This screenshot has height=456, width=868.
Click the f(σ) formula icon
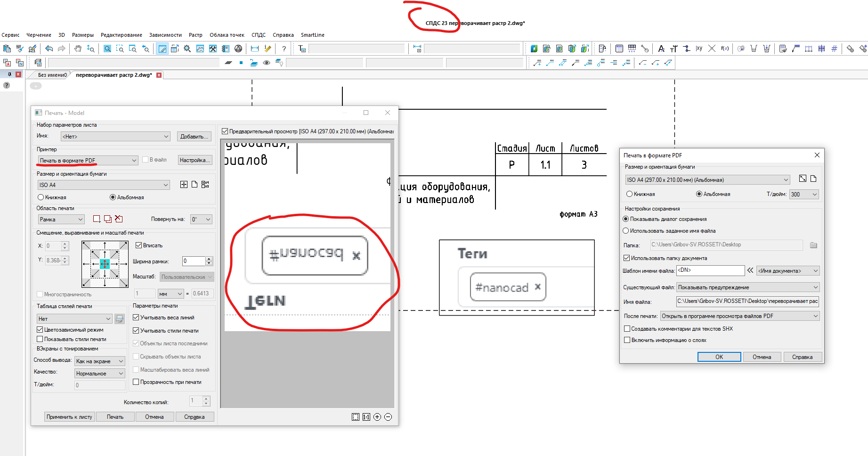[x=725, y=49]
